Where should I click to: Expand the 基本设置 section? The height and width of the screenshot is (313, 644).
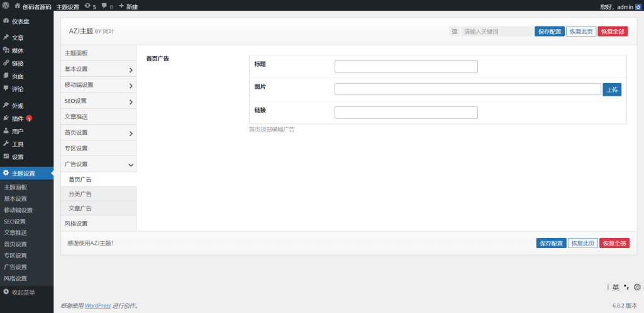[x=98, y=69]
